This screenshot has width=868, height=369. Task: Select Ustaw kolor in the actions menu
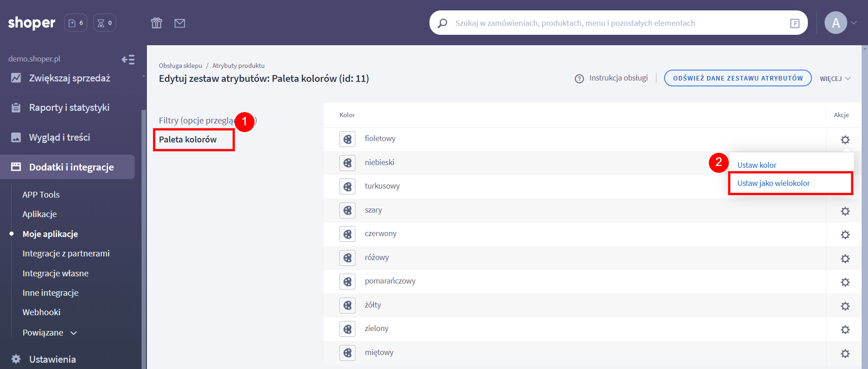[x=756, y=165]
